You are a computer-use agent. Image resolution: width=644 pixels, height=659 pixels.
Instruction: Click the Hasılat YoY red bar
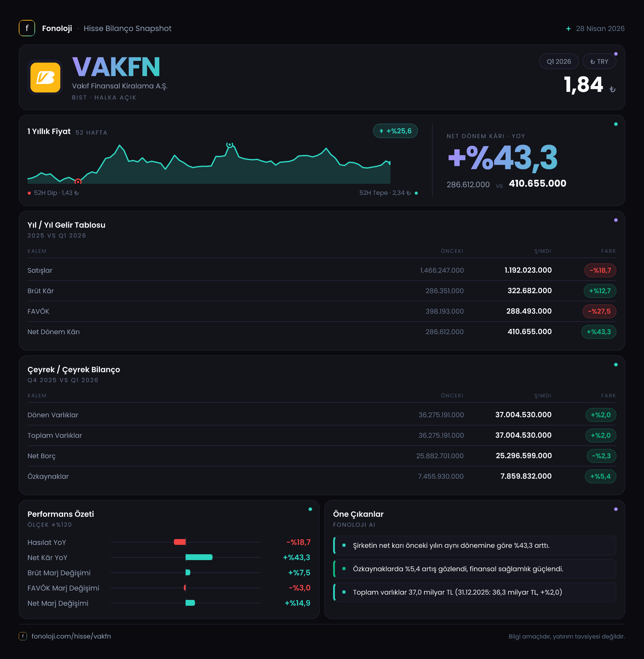coord(180,542)
